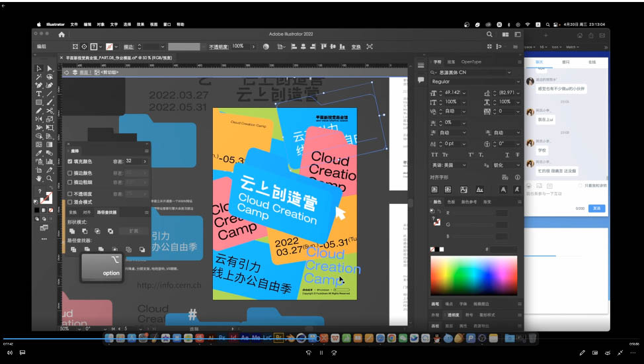Click the R channel slider in Color panel
644x364 pixels.
pyautogui.click(x=473, y=213)
